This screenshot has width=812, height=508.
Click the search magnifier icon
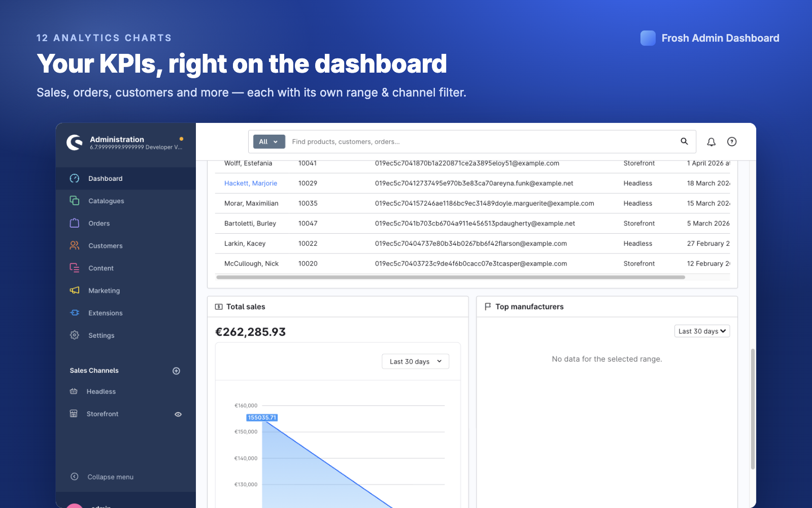[684, 141]
